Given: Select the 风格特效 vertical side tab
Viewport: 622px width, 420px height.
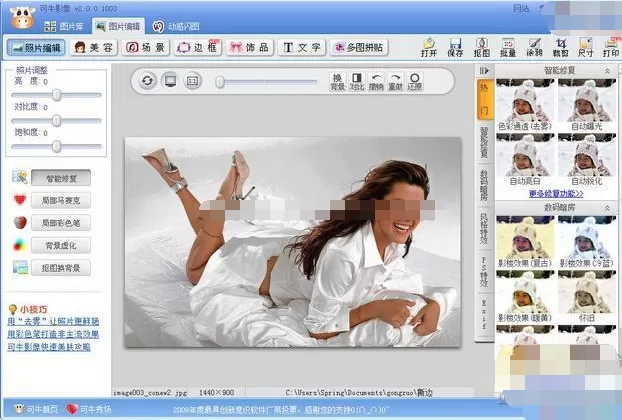Looking at the screenshot, I should coord(484,229).
